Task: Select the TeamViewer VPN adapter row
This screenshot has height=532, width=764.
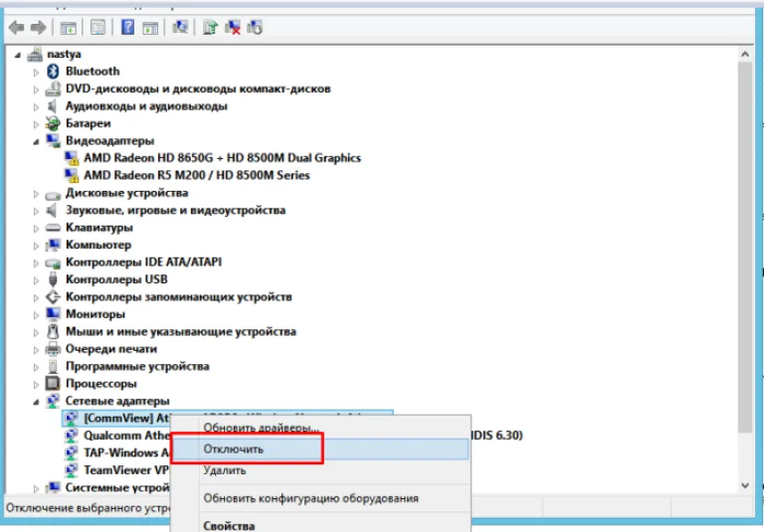Action: [x=126, y=470]
